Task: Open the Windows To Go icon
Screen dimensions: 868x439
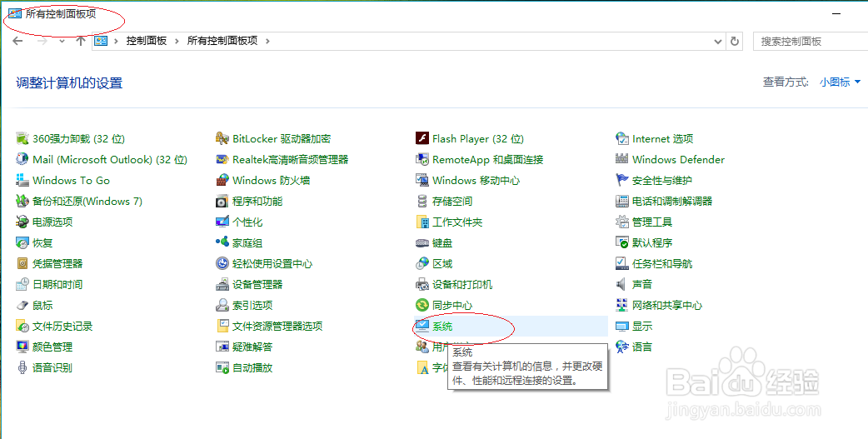Action: [x=22, y=180]
